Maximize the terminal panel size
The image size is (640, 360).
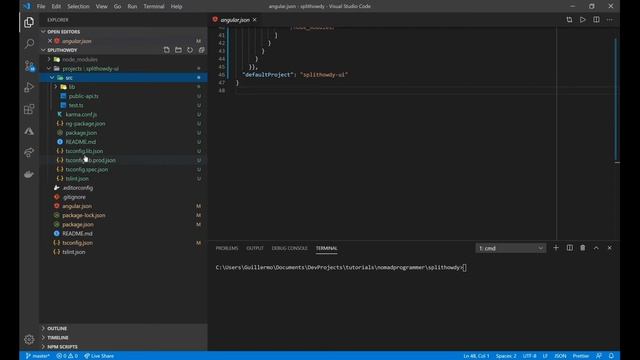click(596, 248)
